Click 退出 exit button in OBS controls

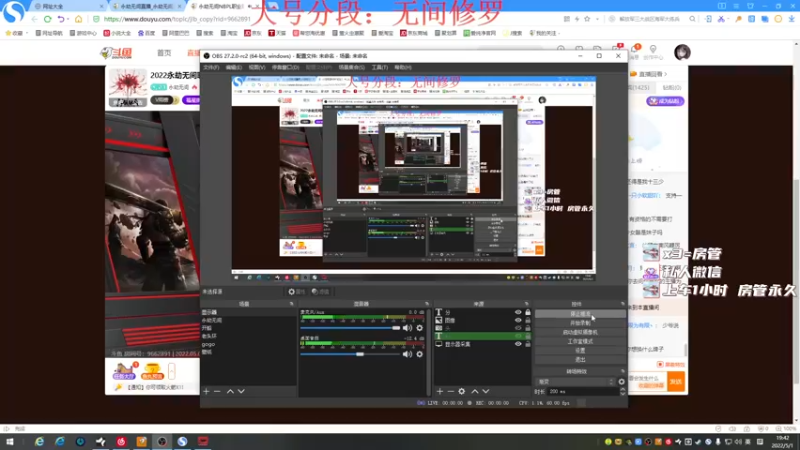tap(581, 360)
